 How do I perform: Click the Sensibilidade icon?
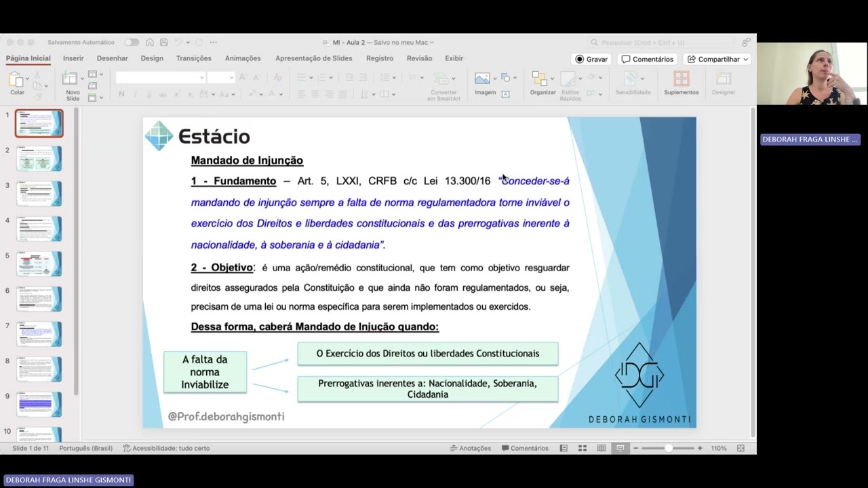632,79
